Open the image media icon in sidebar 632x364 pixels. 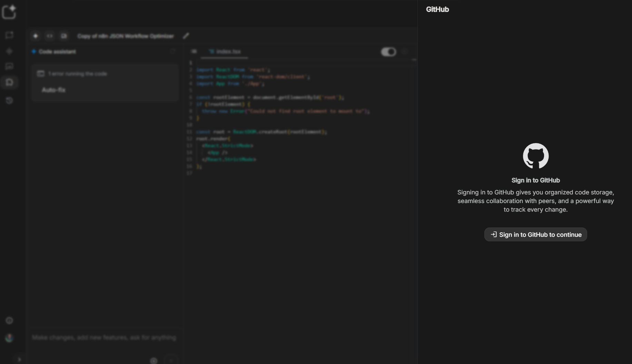coord(9,66)
